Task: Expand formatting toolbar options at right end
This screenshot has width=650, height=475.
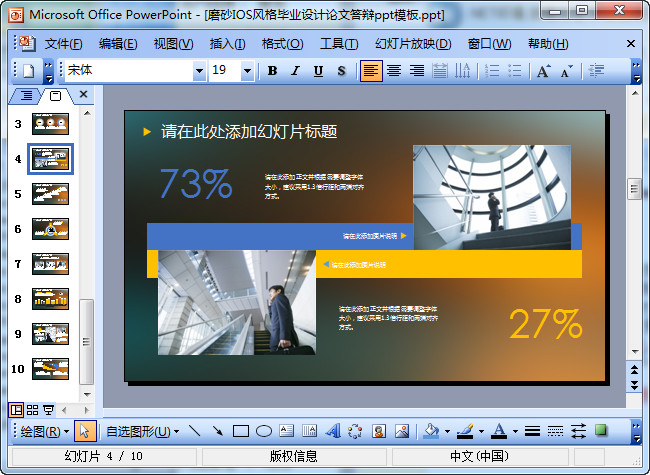Action: point(636,71)
